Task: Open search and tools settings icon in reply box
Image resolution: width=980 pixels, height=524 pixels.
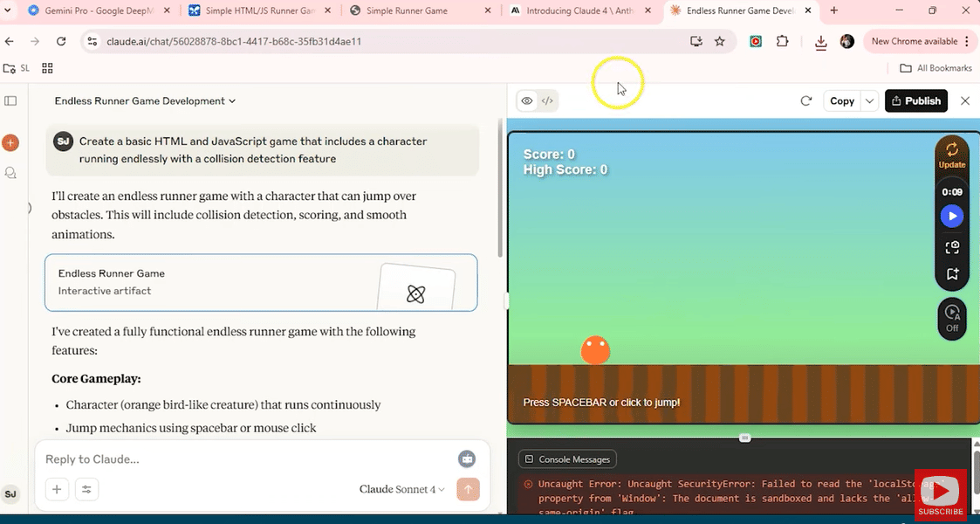Action: (86, 489)
